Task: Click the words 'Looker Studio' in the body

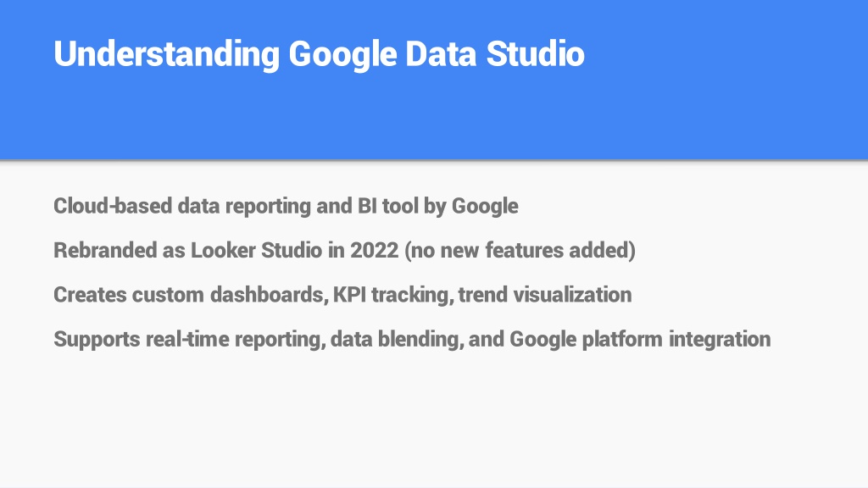Action: (256, 250)
